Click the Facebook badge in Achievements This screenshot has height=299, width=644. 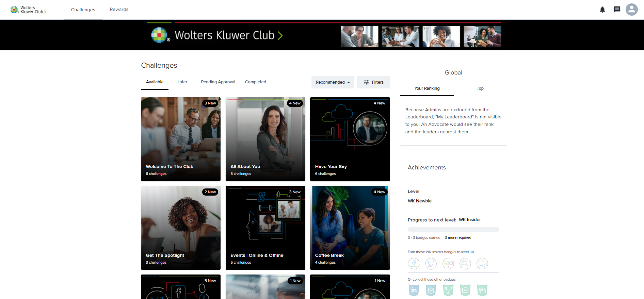click(414, 263)
